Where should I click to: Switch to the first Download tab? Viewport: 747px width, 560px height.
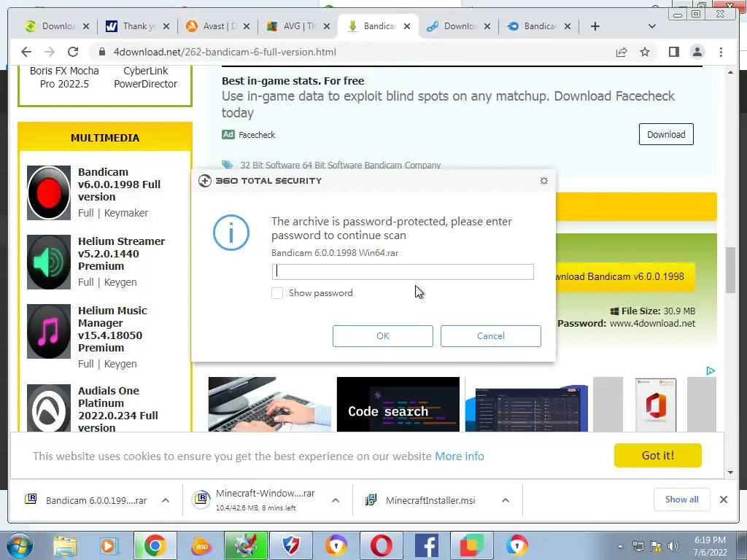pos(58,26)
